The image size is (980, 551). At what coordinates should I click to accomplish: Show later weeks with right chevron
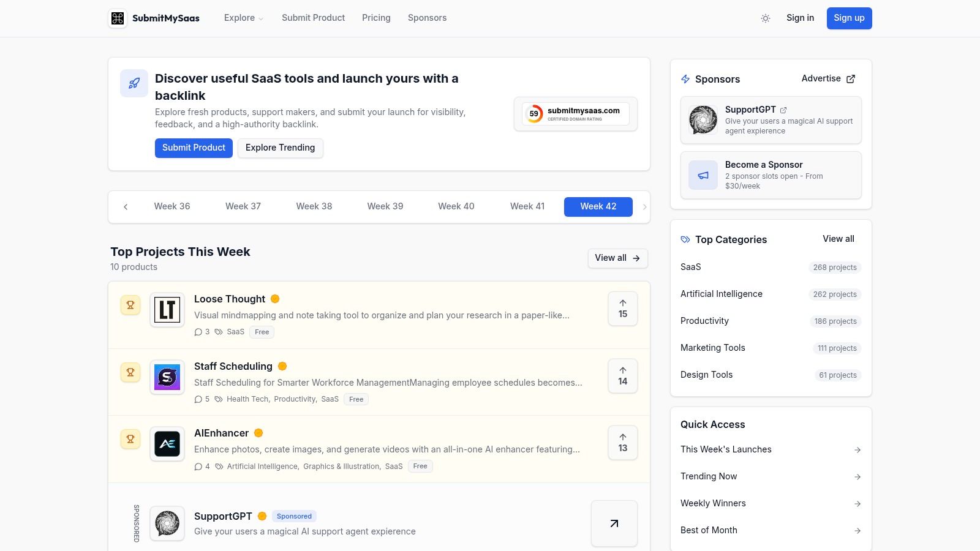tap(644, 207)
